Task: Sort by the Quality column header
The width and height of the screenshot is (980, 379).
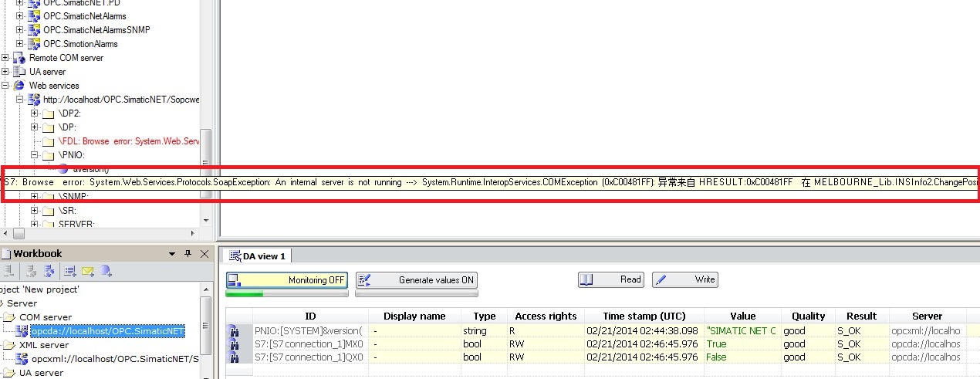Action: [808, 316]
